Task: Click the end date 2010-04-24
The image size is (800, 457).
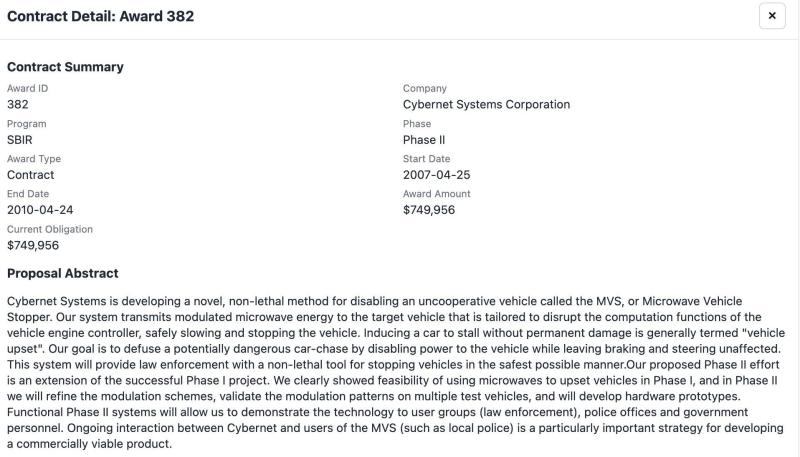Action: pos(40,210)
